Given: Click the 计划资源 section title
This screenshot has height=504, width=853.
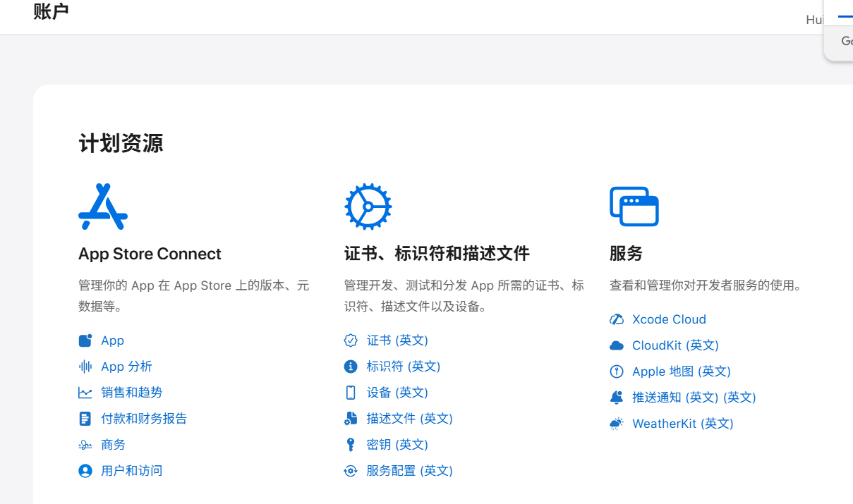Looking at the screenshot, I should click(x=121, y=143).
